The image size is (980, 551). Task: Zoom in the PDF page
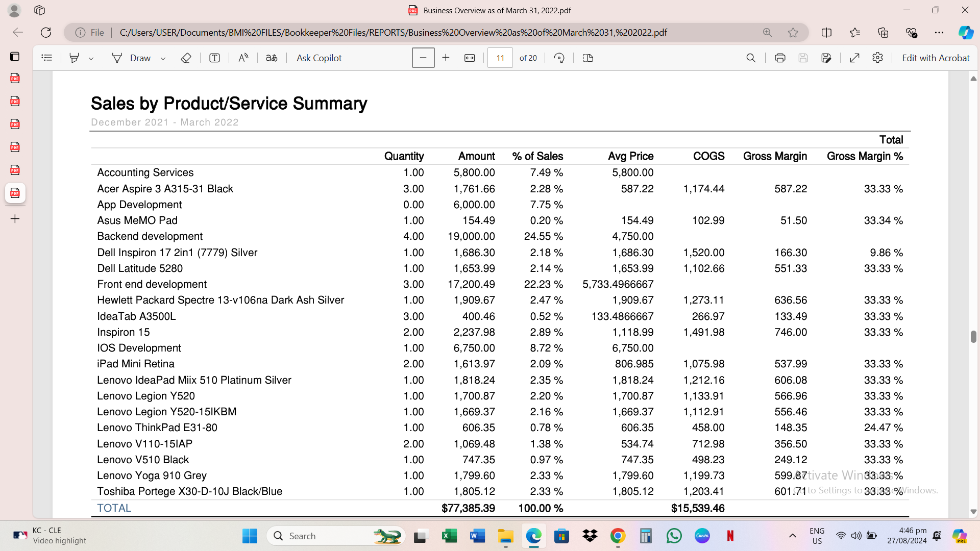(446, 58)
